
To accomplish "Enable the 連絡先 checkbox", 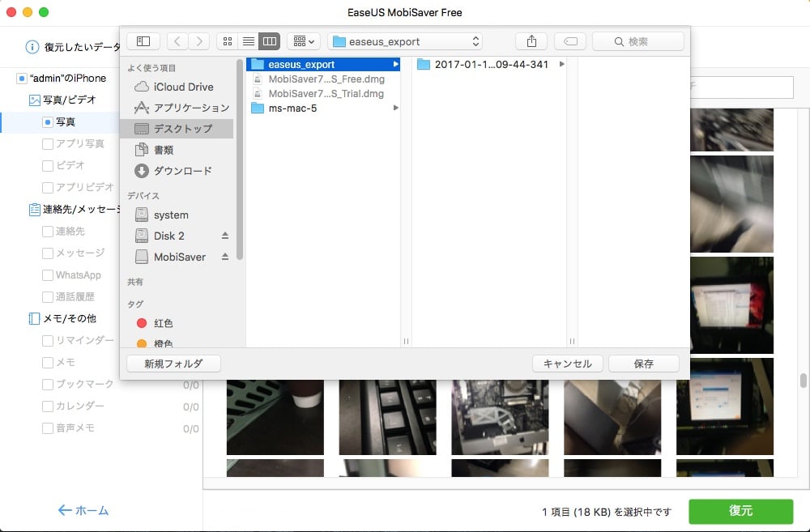I will tap(48, 232).
